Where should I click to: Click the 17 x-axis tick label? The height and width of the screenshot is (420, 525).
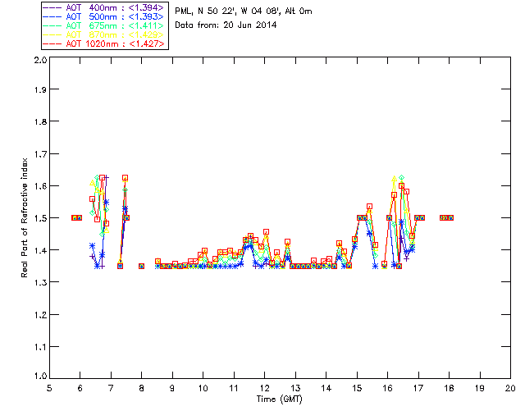[418, 388]
